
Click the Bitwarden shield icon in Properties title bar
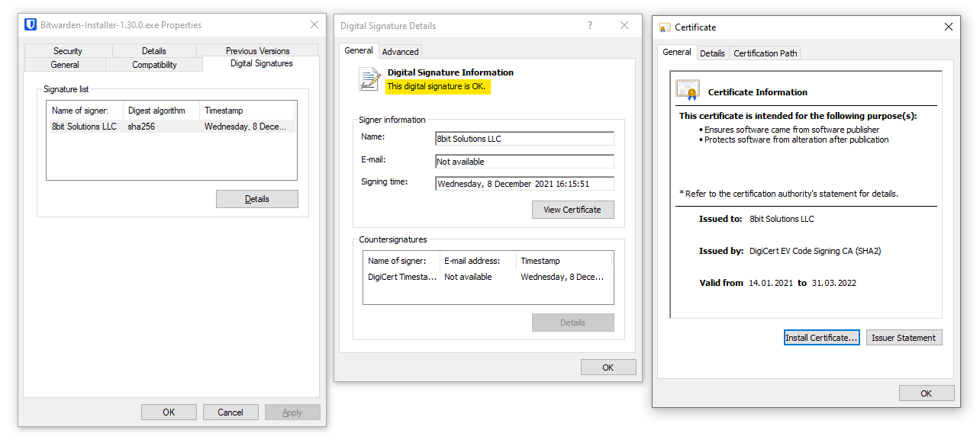pos(31,25)
